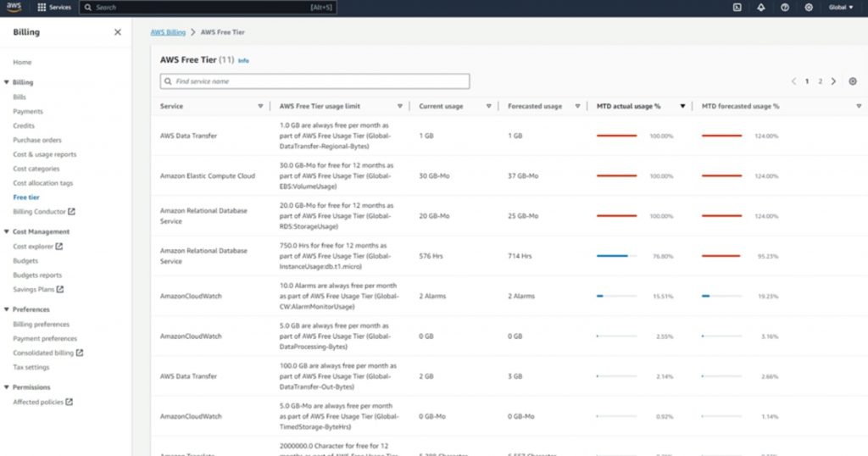Open Billing preferences
868x456 pixels.
[41, 325]
